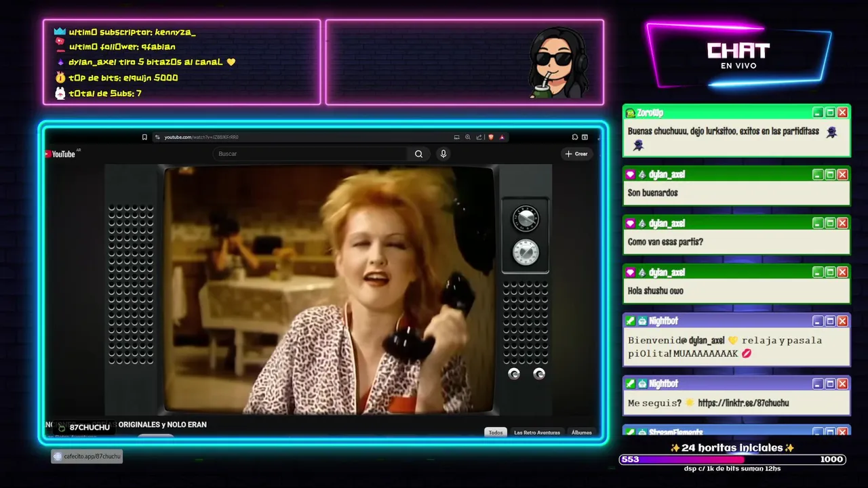Click the bookmark icon in the browser address bar
The width and height of the screenshot is (868, 488).
tap(144, 137)
